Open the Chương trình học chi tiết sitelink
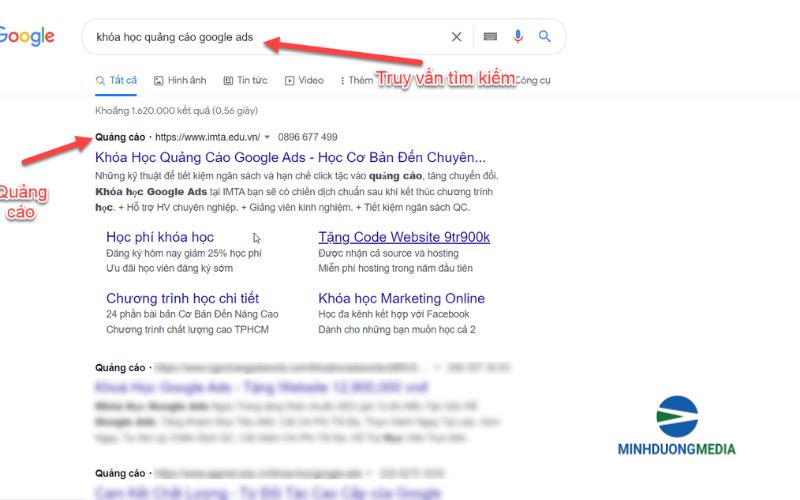This screenshot has height=500, width=800. click(183, 298)
